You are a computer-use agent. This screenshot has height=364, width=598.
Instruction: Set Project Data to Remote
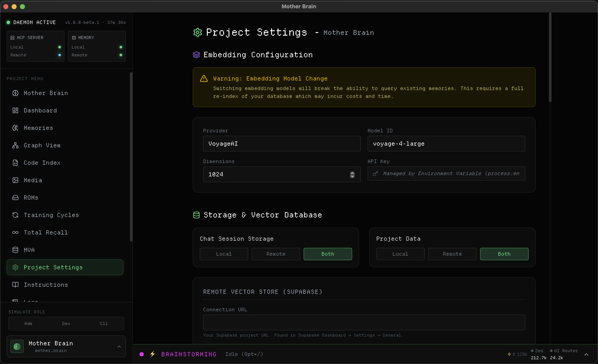point(452,254)
